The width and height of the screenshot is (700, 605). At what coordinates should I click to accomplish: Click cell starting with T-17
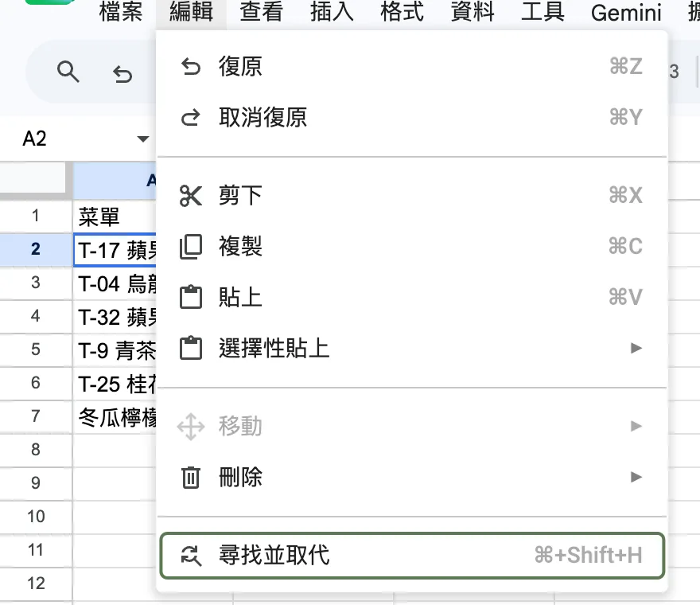(115, 250)
